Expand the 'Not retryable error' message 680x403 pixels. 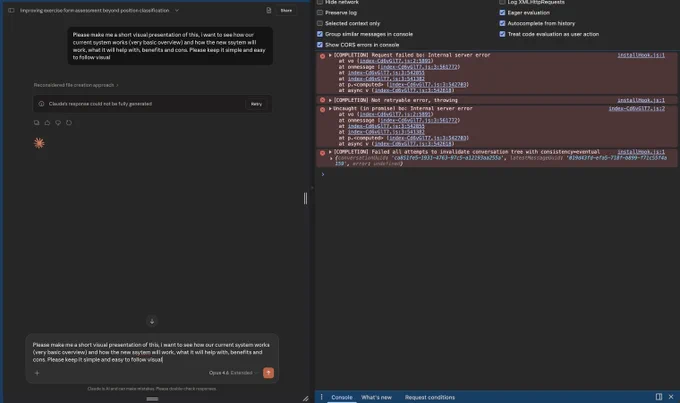pyautogui.click(x=330, y=100)
